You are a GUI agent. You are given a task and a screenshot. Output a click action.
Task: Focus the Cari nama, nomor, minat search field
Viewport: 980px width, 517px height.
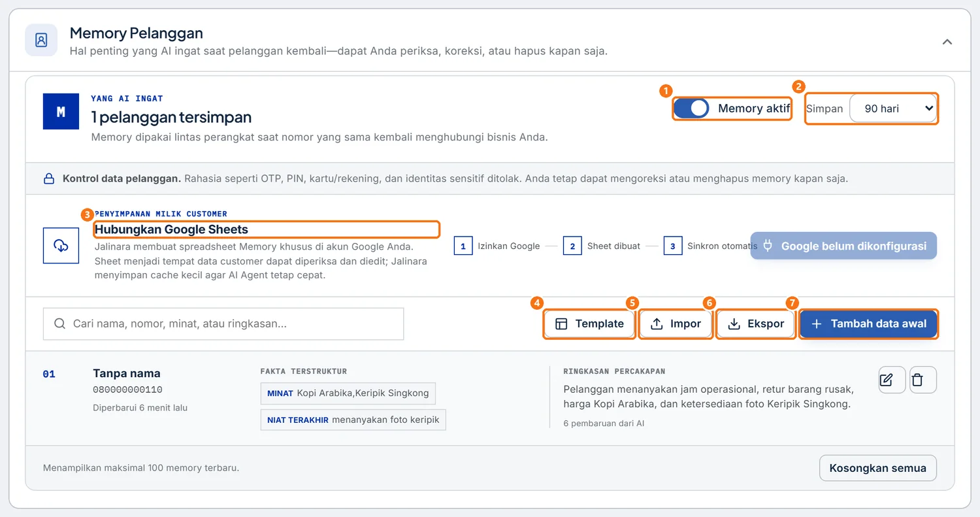pyautogui.click(x=223, y=324)
